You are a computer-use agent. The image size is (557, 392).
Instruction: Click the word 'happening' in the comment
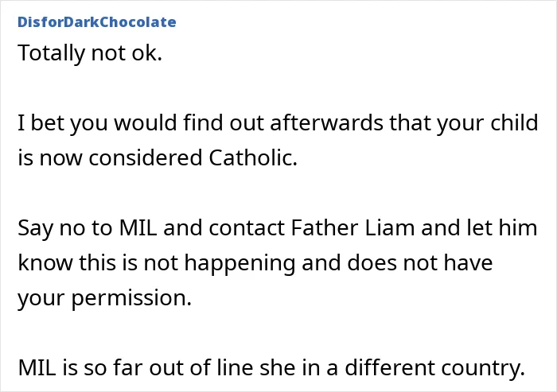[240, 263]
